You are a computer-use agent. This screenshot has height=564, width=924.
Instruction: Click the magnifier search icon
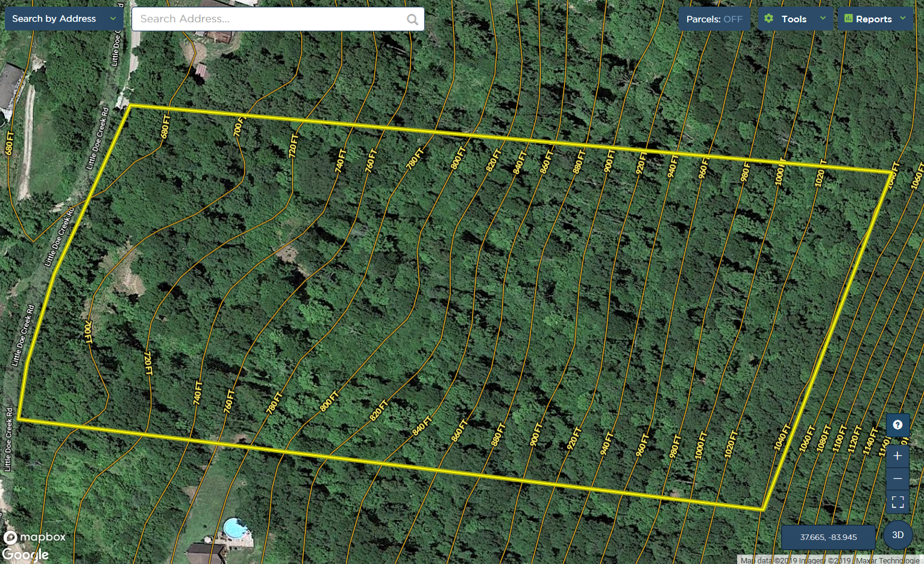412,19
